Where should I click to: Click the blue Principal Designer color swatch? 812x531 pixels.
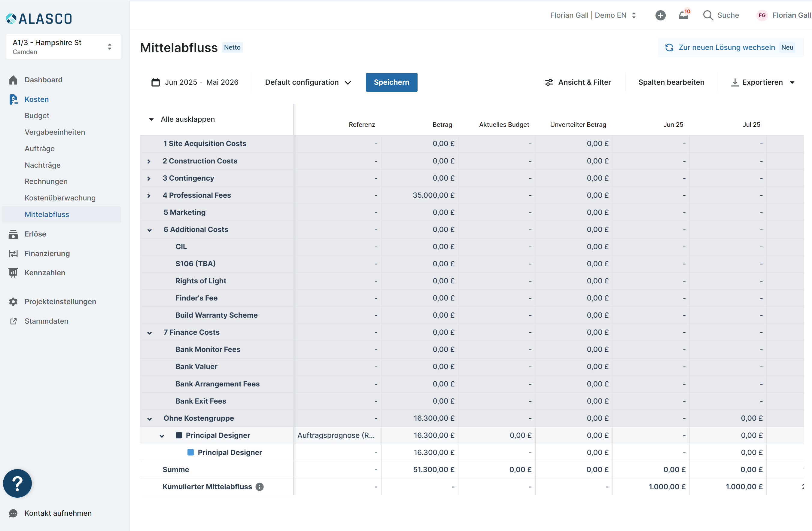tap(191, 452)
